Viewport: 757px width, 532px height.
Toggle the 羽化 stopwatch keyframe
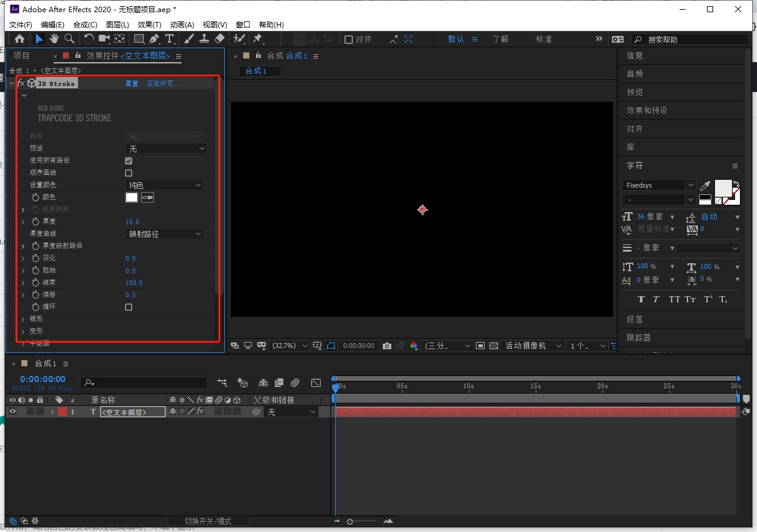click(35, 258)
